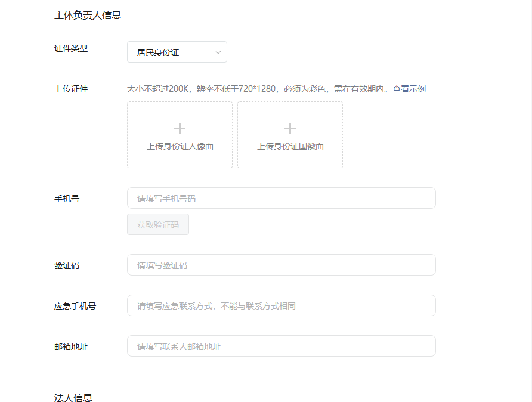Click the 上传身份证国徽面 caption in the upload box
This screenshot has width=532, height=402.
point(290,146)
